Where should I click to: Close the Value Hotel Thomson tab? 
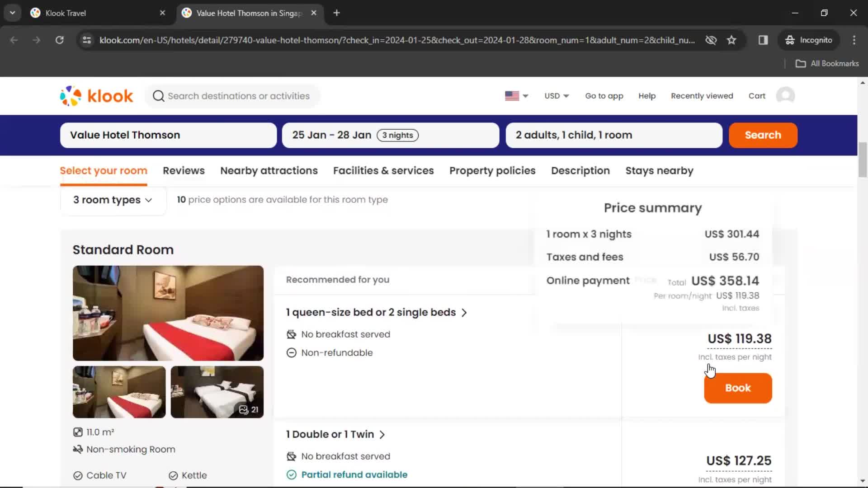point(314,13)
